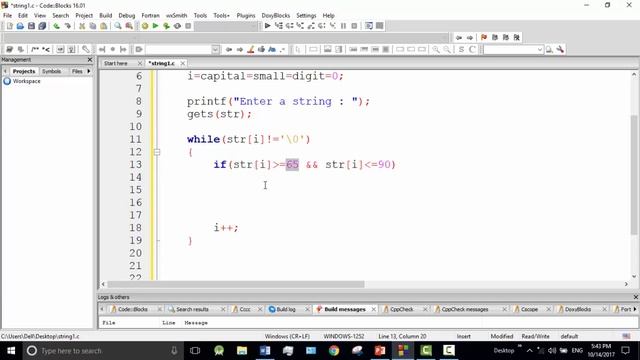
Task: Click the Zoom in icon in toolbar
Action: click(436, 49)
